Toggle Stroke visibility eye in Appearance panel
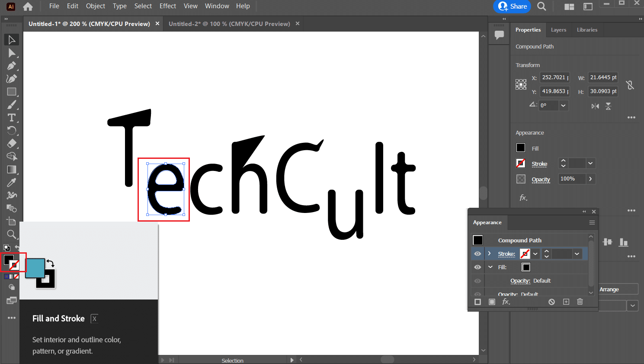 477,254
